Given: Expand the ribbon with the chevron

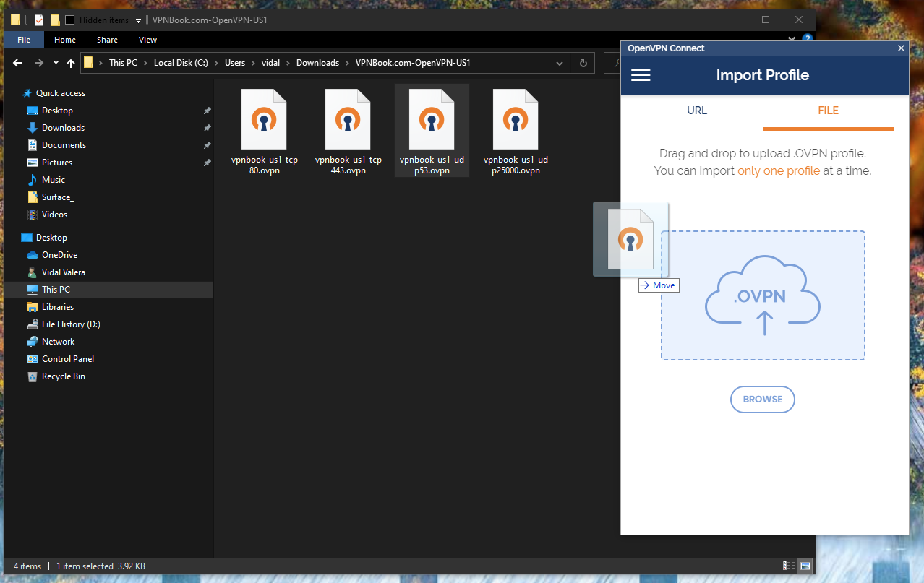Looking at the screenshot, I should (793, 39).
